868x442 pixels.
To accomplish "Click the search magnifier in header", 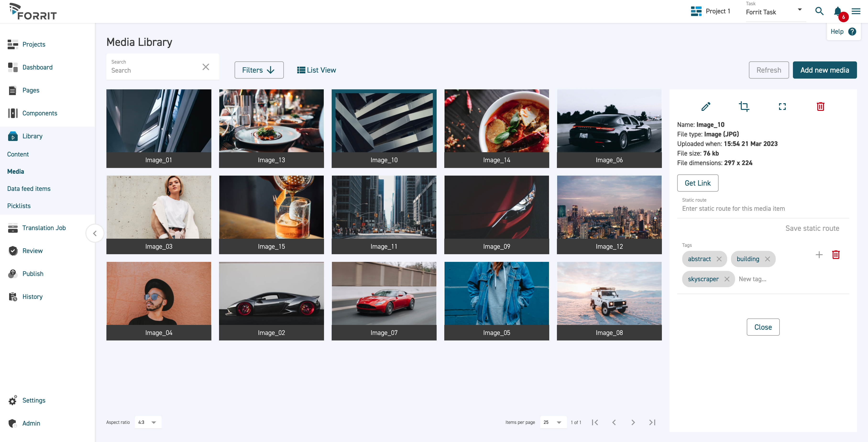I will pyautogui.click(x=819, y=11).
